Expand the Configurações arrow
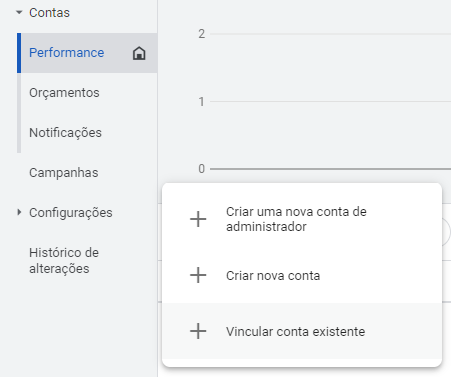Viewport: 451px width, 377px height. pyautogui.click(x=19, y=212)
